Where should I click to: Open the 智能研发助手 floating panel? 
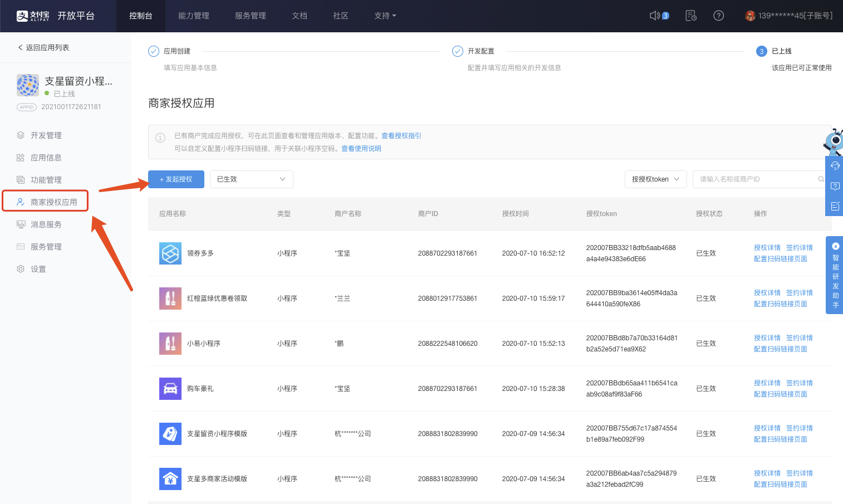pos(835,275)
